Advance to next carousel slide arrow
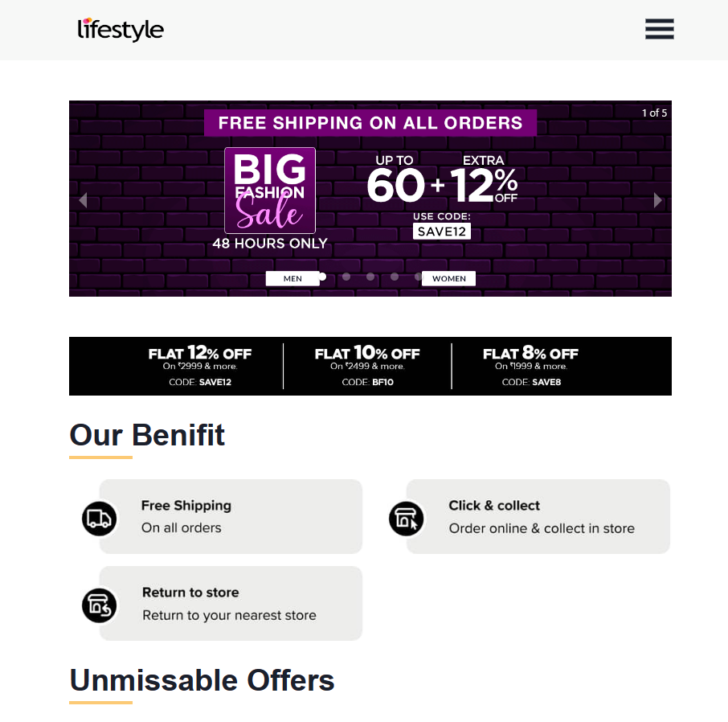 tap(657, 200)
